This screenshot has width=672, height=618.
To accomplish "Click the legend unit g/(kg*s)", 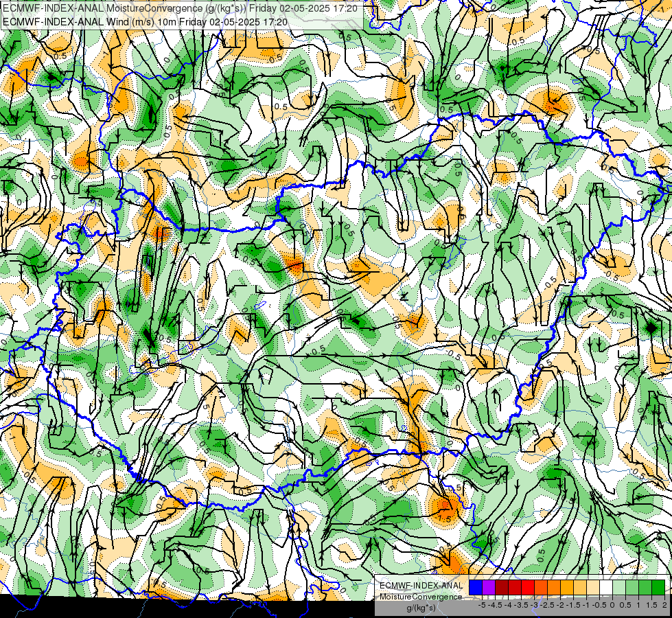I will [x=421, y=608].
